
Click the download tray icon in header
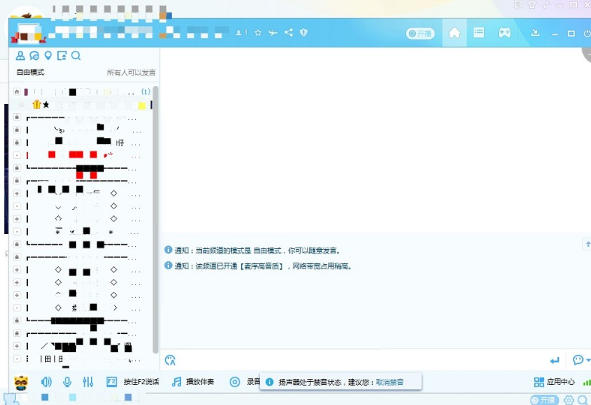pyautogui.click(x=535, y=33)
